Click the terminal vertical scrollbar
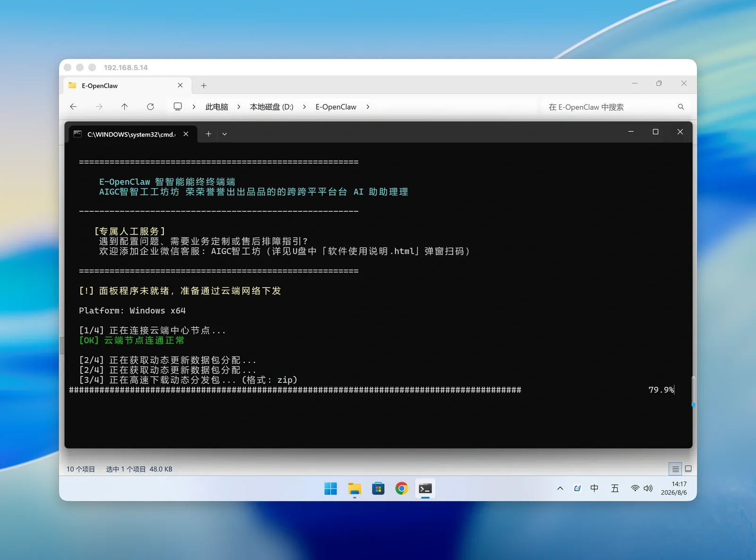Viewport: 756px width, 560px height. pos(692,390)
